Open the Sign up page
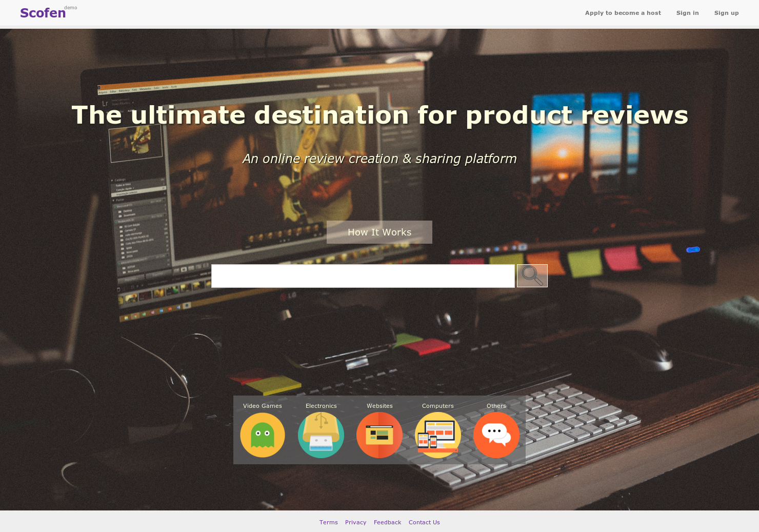The width and height of the screenshot is (759, 532). tap(727, 13)
